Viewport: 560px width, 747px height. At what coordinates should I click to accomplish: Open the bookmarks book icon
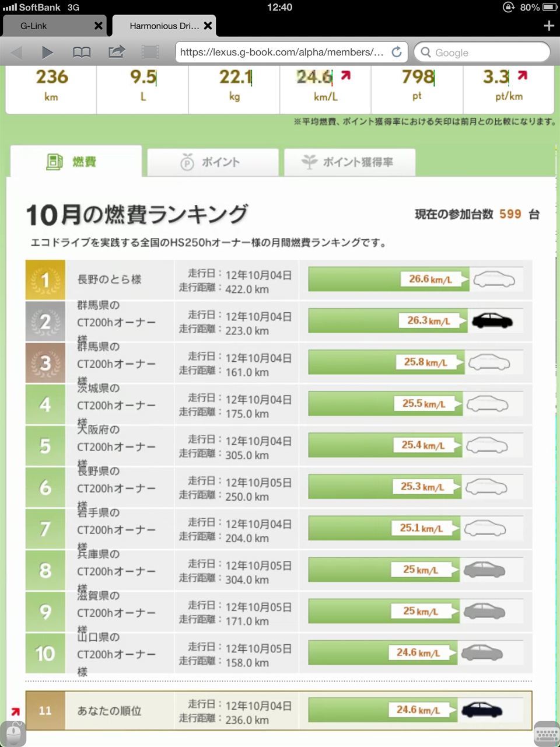click(82, 53)
